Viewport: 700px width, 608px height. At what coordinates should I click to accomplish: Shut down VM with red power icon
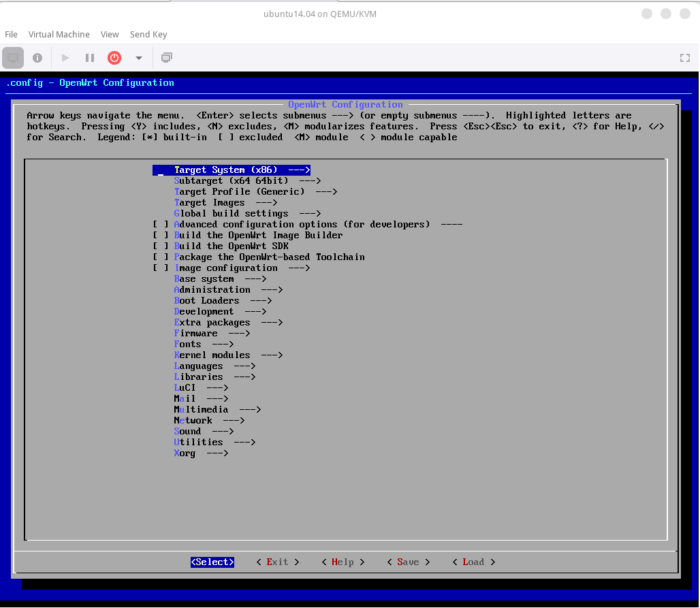(x=114, y=58)
